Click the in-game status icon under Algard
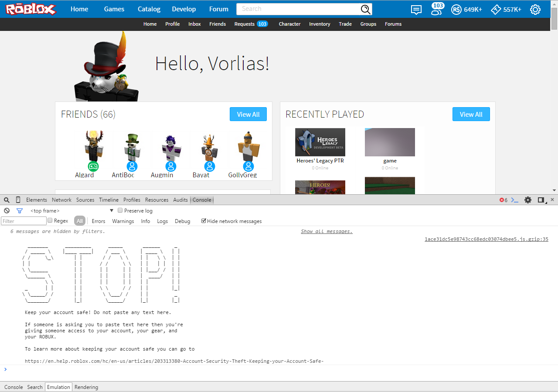Viewport: 558px width, 392px height. click(93, 166)
